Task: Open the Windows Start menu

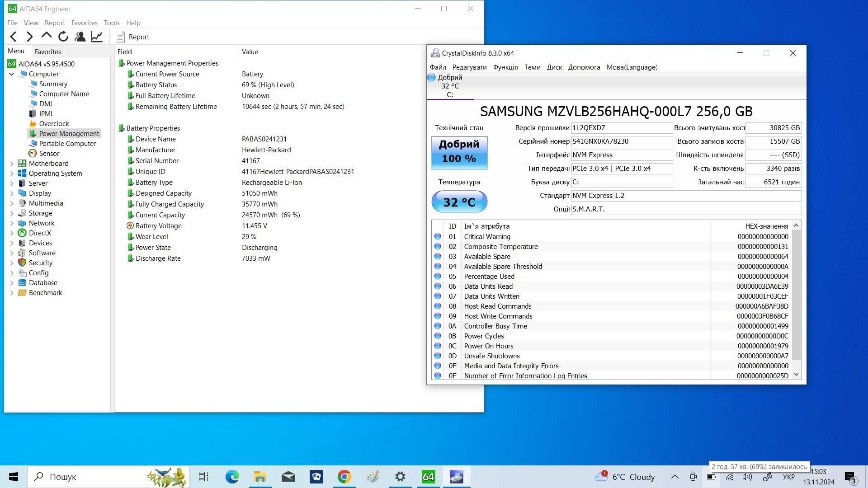Action: (x=14, y=477)
